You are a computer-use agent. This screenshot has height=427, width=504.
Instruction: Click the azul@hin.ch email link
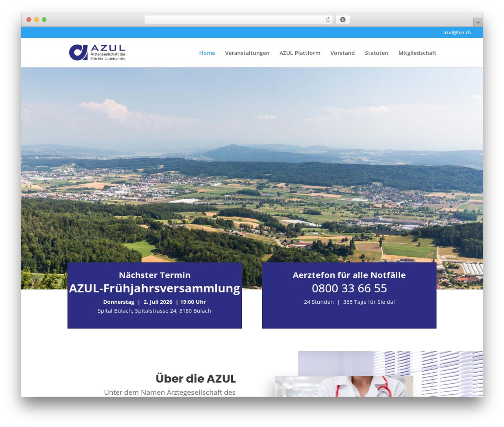click(x=457, y=32)
